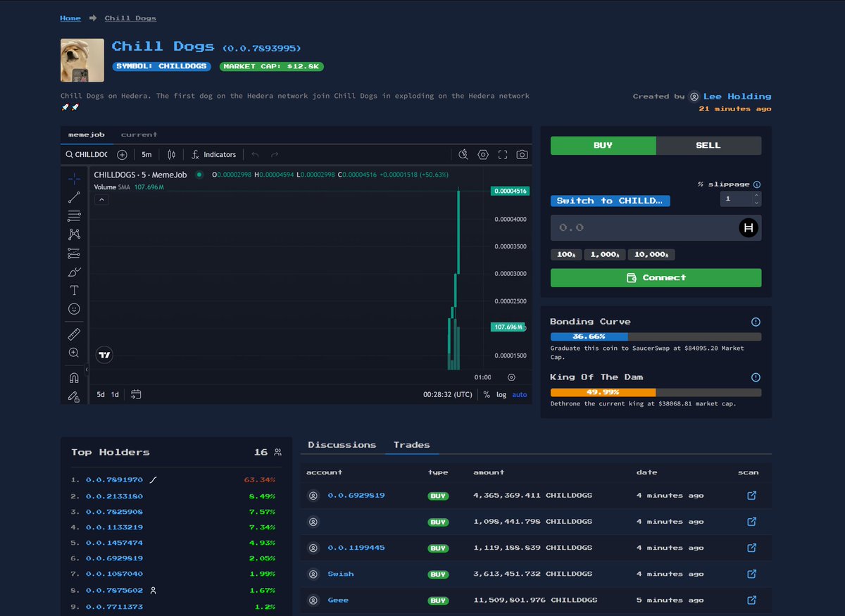Open the Fibonacci retracement tool
845x616 pixels.
[74, 216]
